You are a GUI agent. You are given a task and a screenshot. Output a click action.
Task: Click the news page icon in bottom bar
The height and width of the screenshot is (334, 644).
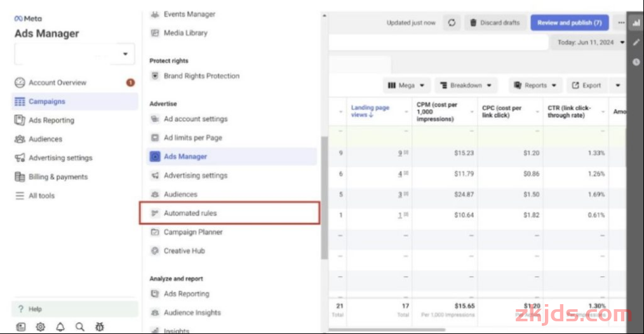point(20,327)
